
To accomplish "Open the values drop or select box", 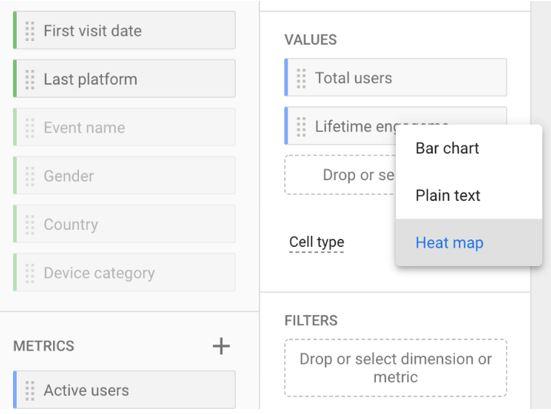I will click(340, 175).
